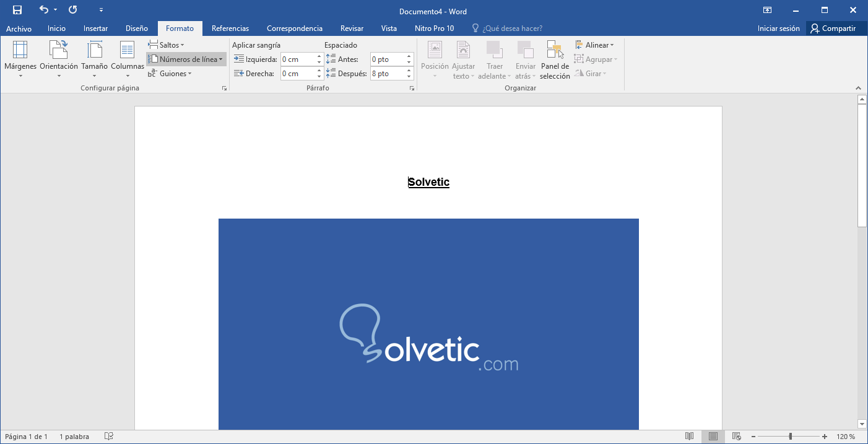The height and width of the screenshot is (444, 868).
Task: Switch to the Vista tab
Action: tap(389, 28)
